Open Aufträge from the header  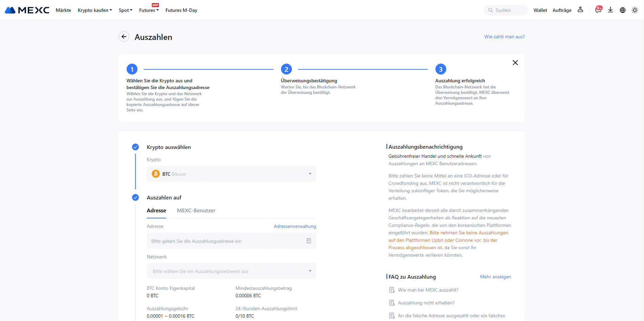[x=562, y=10]
